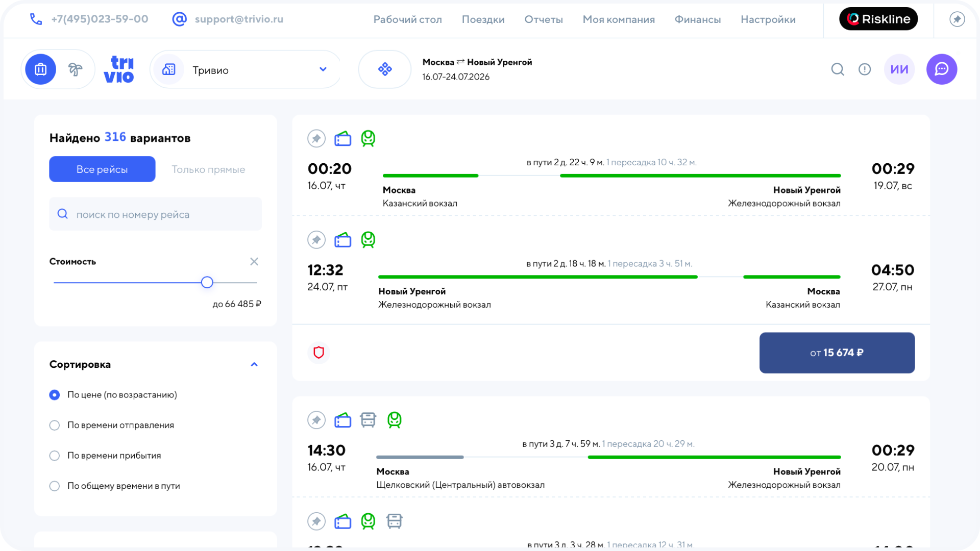The width and height of the screenshot is (980, 551).
Task: Click the Стоимость price slider handle
Action: coord(207,283)
